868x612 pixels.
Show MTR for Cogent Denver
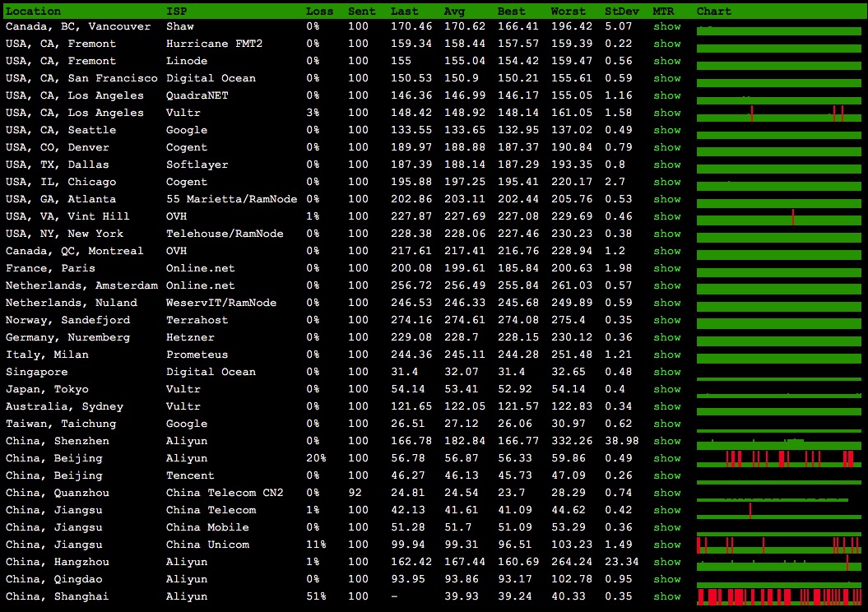coord(666,147)
